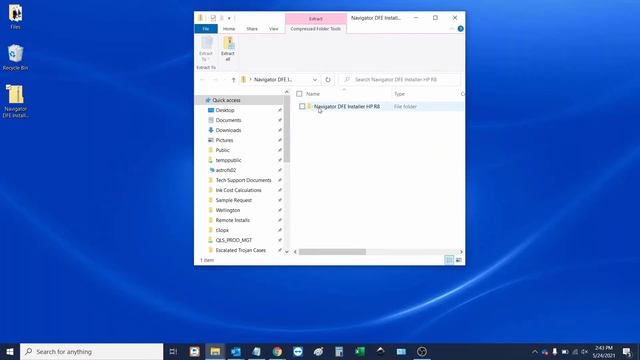
Task: Open the Windows Start menu
Action: point(10,351)
